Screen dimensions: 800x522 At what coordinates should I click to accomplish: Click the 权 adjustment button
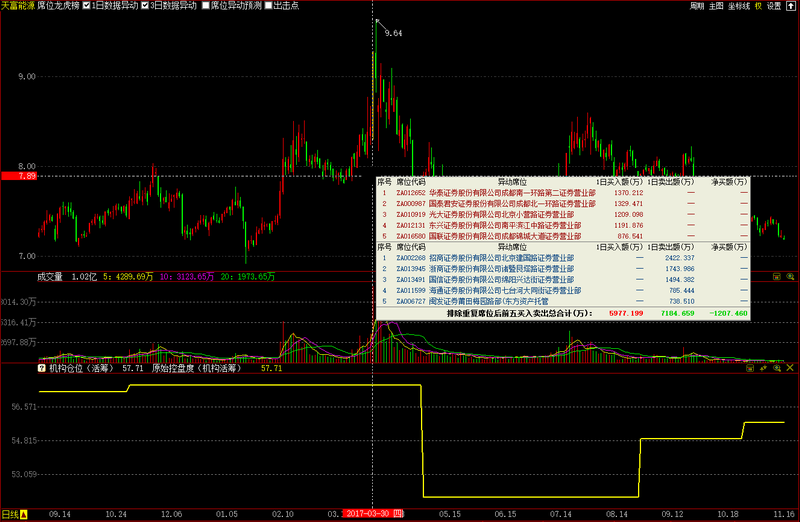tap(758, 6)
